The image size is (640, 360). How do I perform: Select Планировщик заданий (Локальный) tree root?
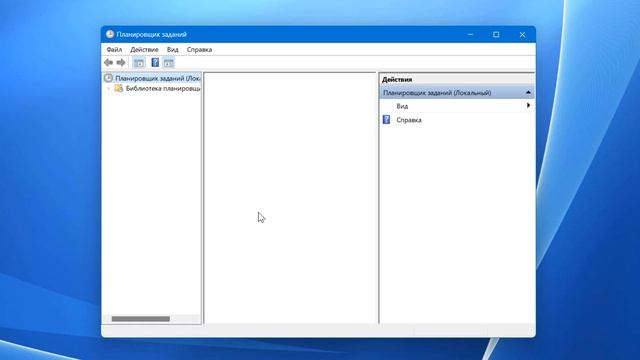click(158, 78)
